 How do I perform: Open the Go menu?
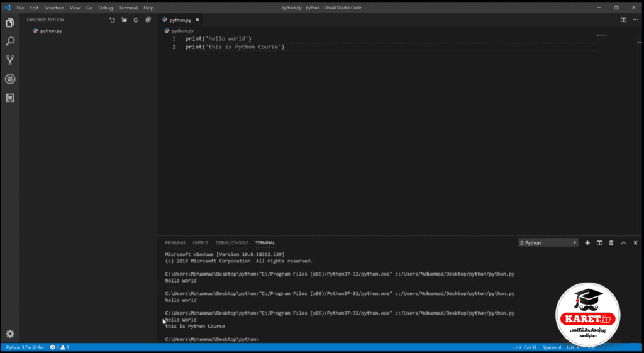click(x=89, y=8)
